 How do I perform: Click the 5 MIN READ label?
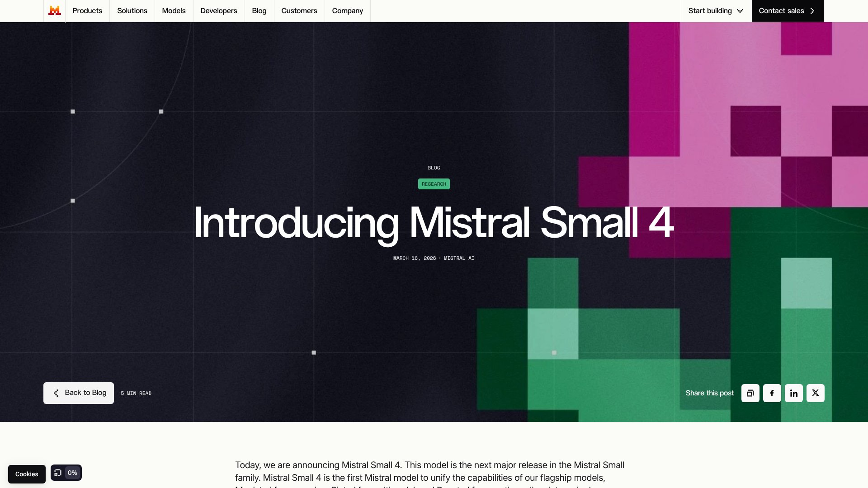(x=136, y=393)
